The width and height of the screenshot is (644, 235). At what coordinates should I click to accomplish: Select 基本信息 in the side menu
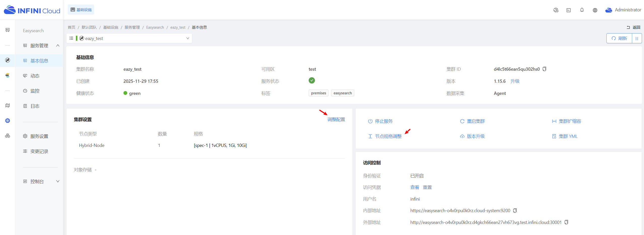pyautogui.click(x=39, y=61)
